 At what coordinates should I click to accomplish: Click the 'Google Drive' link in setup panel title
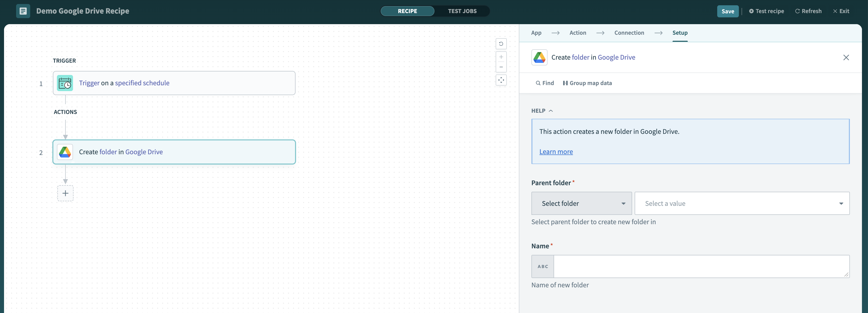pyautogui.click(x=616, y=57)
